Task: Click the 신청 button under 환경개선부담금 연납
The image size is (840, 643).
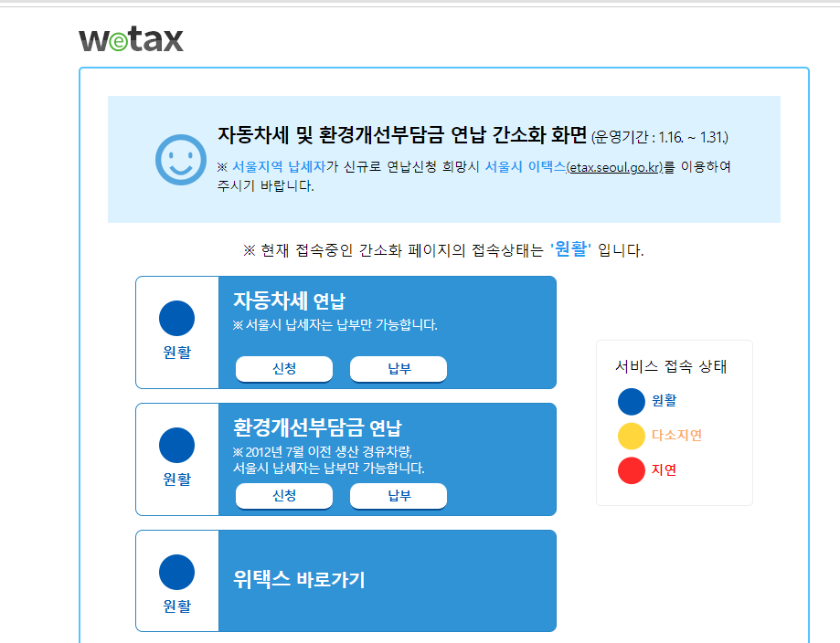Action: [x=284, y=496]
